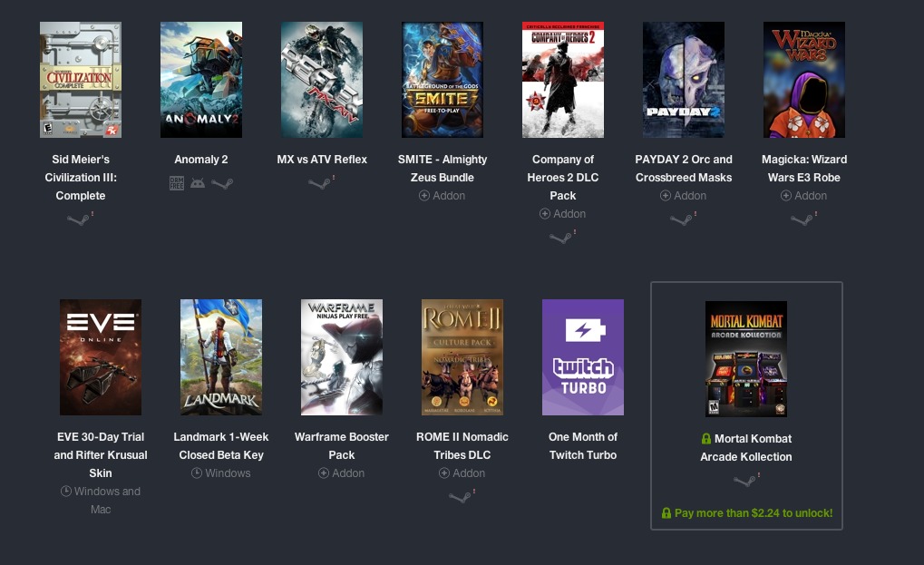Click the Android icon under Anomaly 2
Viewport: 924px width, 565px height.
point(198,183)
